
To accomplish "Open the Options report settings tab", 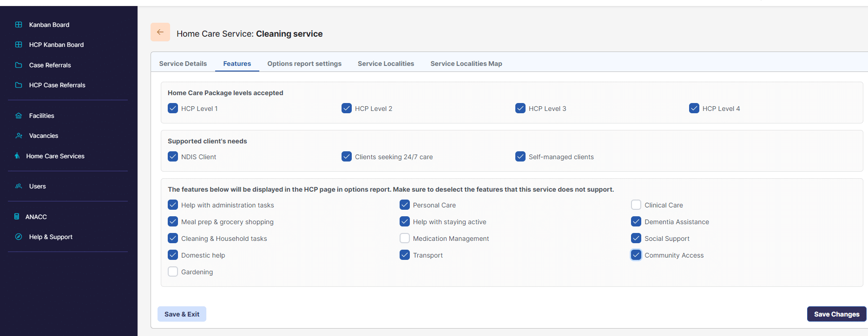I will coord(304,64).
